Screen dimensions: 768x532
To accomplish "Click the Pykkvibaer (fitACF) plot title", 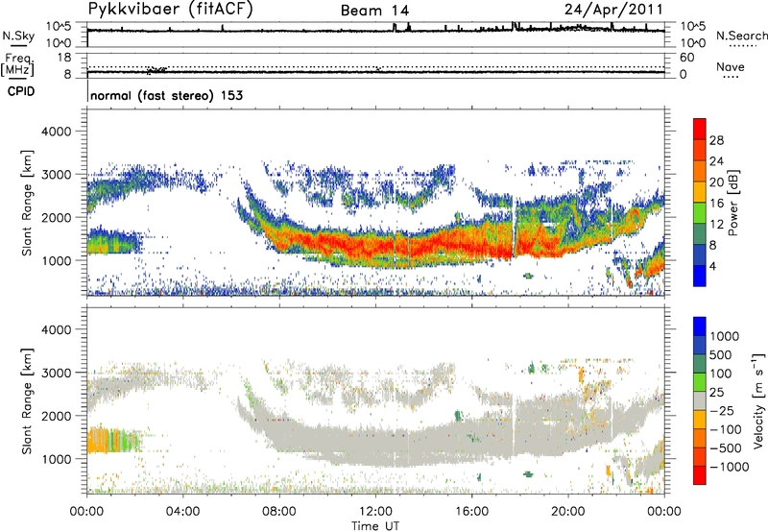I will (x=171, y=10).
